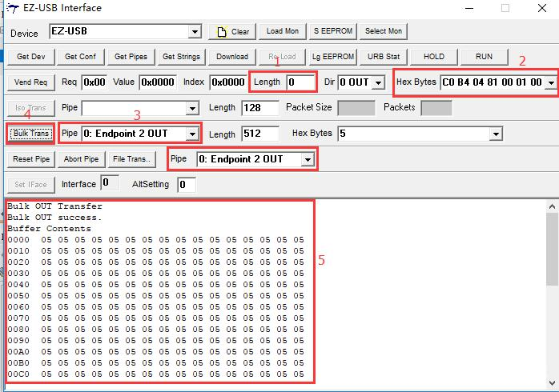559x392 pixels.
Task: Expand the Dir dropdown showing 0 OUT
Action: 378,82
